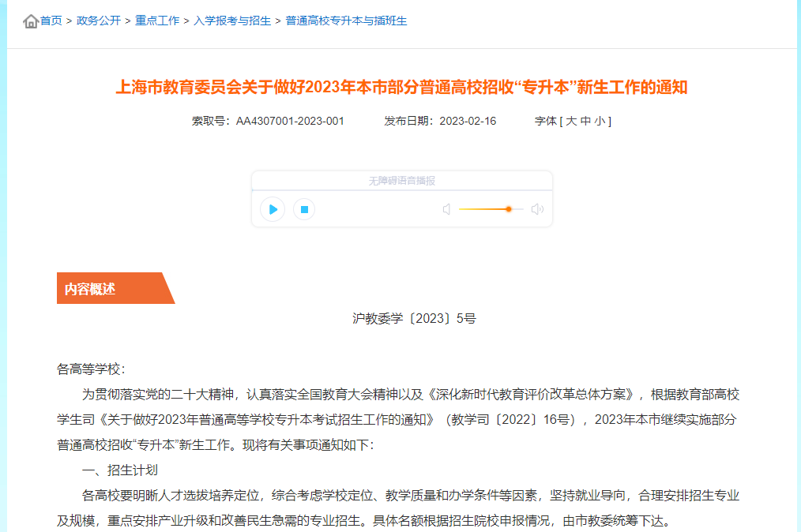Screen dimensions: 801x532
Task: Click publish date 2023-02-16
Action: 468,121
